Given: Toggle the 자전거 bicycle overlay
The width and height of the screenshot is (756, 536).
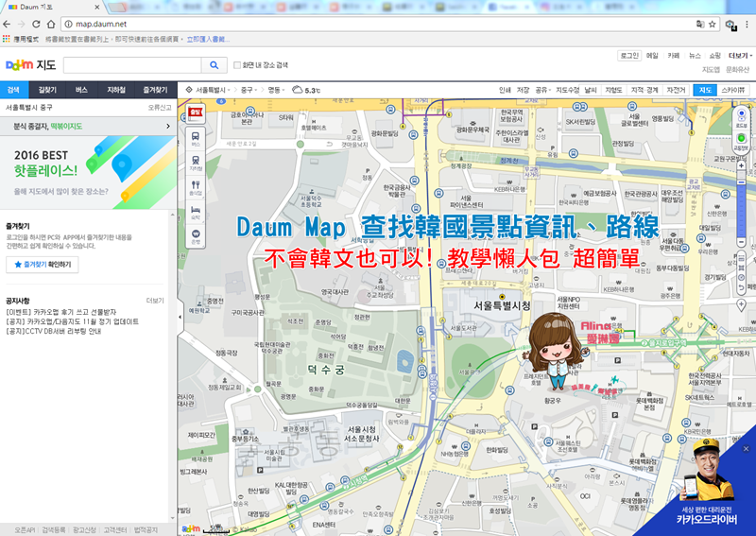Looking at the screenshot, I should tap(676, 90).
